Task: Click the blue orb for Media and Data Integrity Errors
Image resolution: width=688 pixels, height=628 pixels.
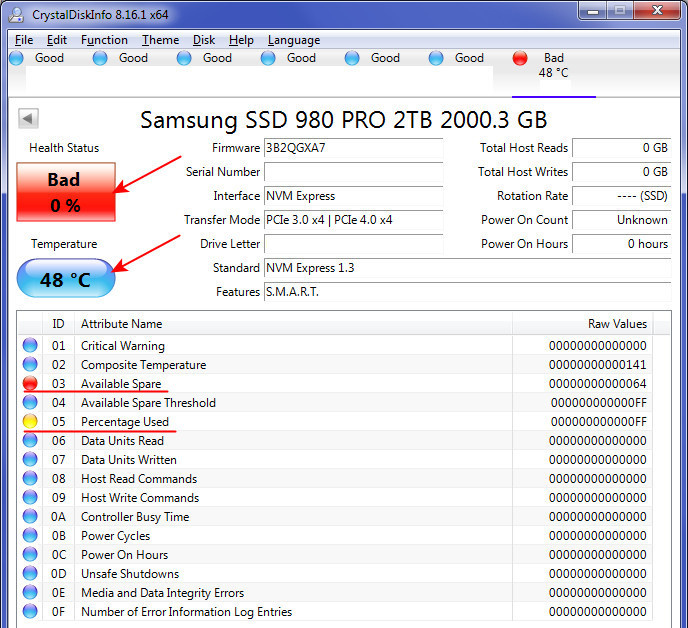Action: pos(30,592)
